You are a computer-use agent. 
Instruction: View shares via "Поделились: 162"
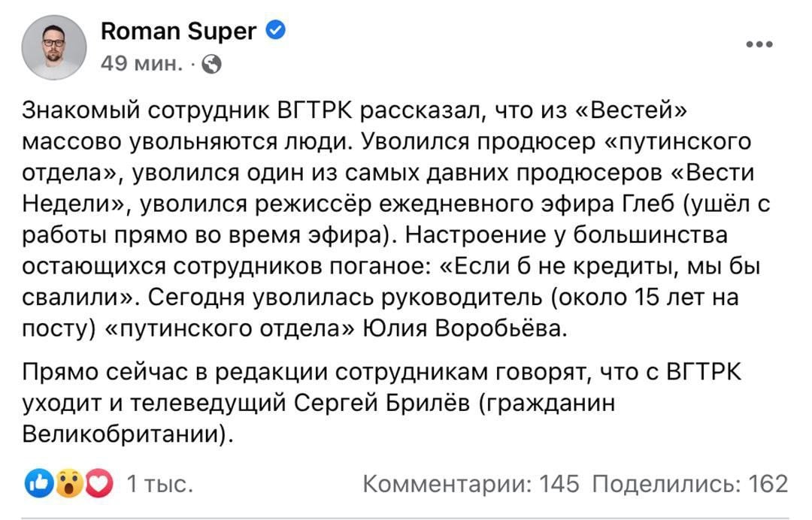(x=689, y=485)
